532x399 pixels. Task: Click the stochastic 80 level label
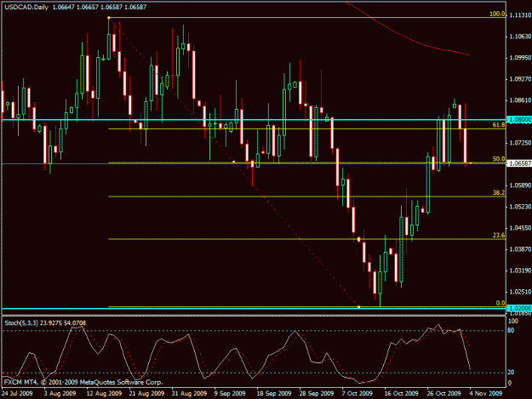pos(511,330)
